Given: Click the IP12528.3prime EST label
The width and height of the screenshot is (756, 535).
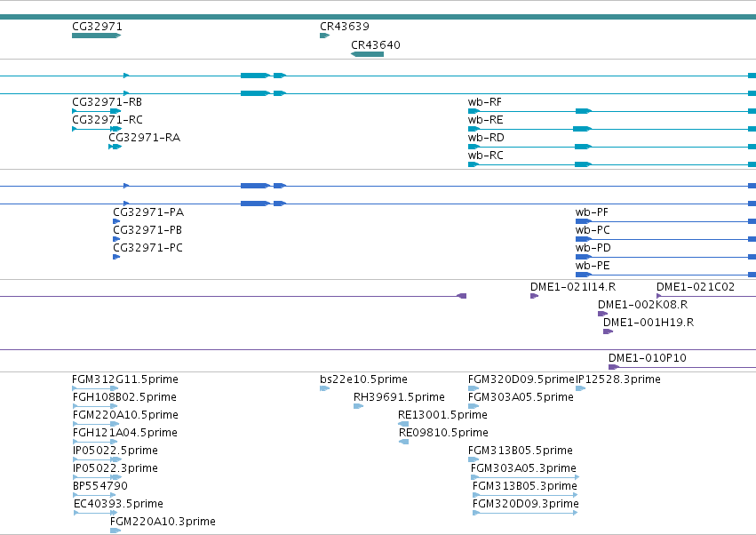Looking at the screenshot, I should (x=618, y=379).
